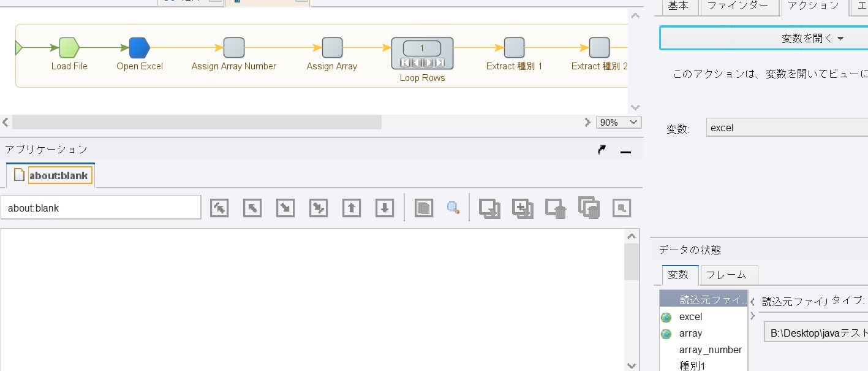Screen dimensions: 868x371
Task: Click browser view scrollbar down arrow
Action: (632, 365)
